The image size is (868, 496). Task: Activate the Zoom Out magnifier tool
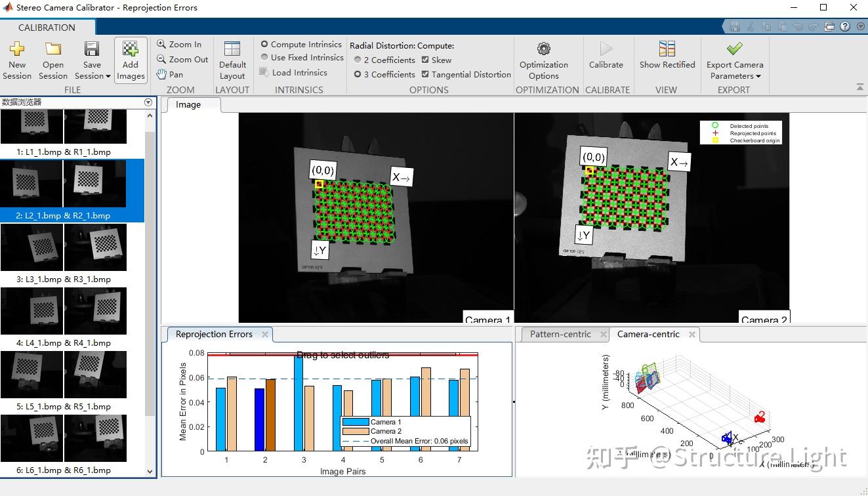[161, 59]
